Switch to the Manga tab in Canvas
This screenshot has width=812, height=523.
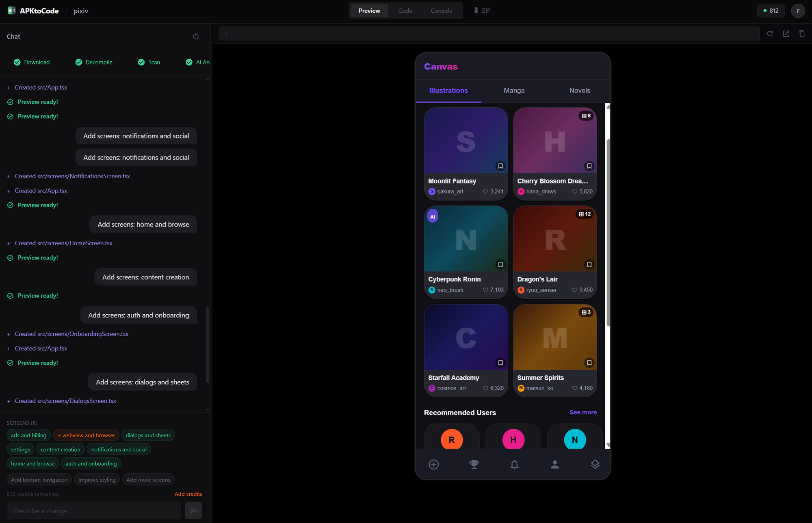[x=513, y=90]
